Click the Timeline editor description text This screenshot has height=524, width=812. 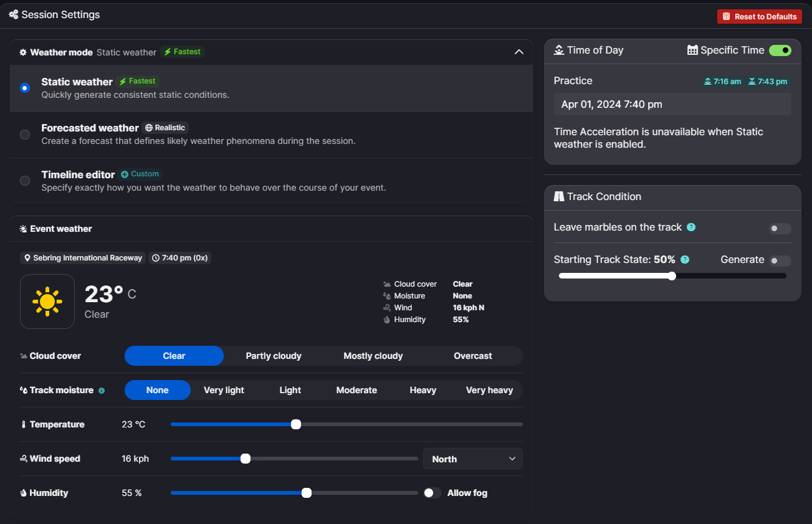pos(214,188)
